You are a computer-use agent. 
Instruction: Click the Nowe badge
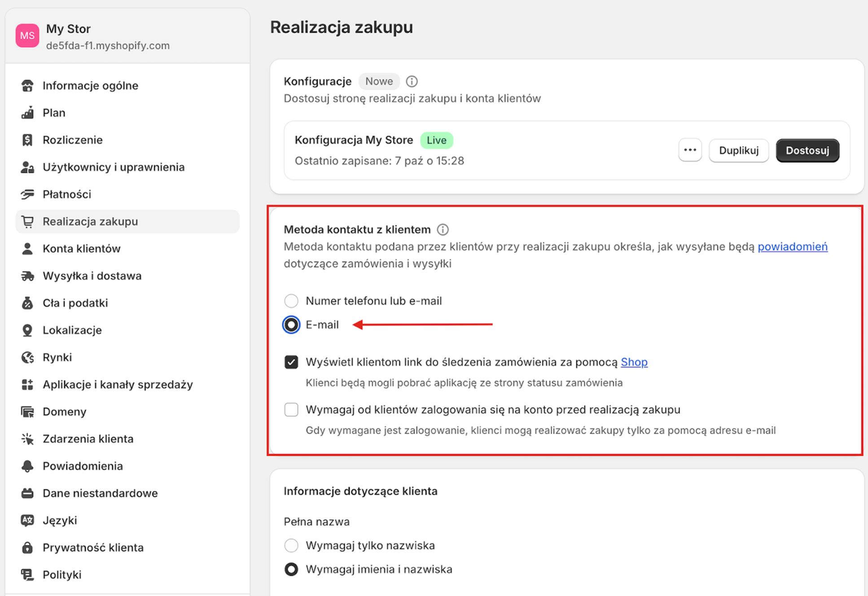pyautogui.click(x=379, y=81)
